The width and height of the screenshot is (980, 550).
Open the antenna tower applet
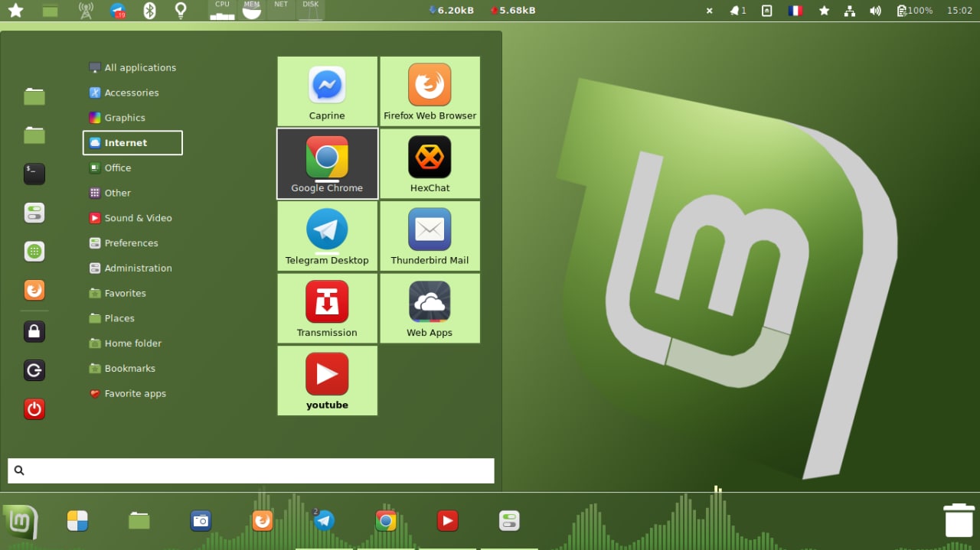(86, 11)
